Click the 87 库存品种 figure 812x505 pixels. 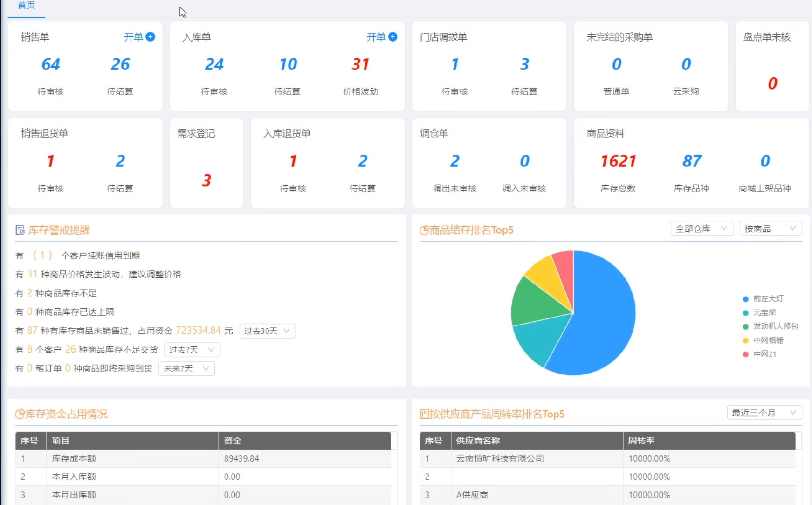click(x=692, y=161)
